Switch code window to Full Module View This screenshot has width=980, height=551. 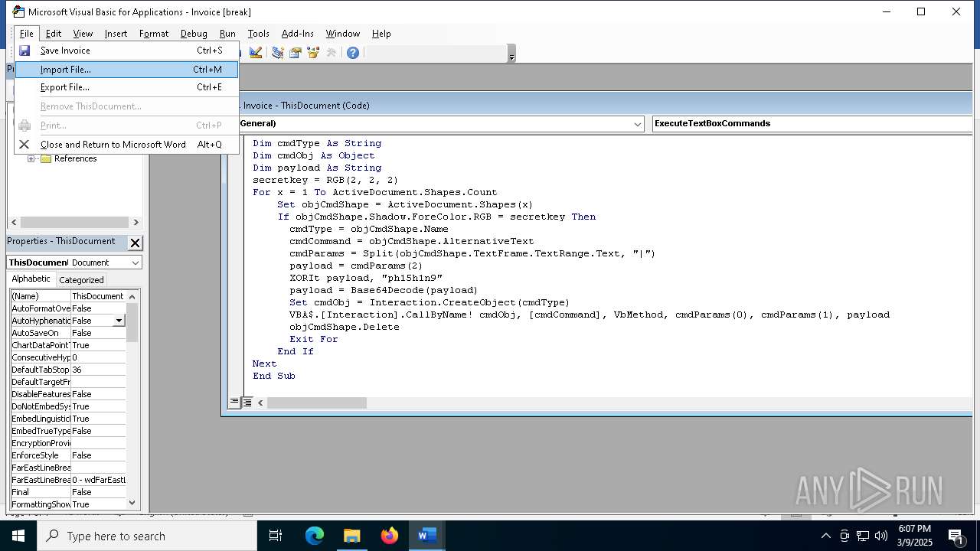pos(247,403)
